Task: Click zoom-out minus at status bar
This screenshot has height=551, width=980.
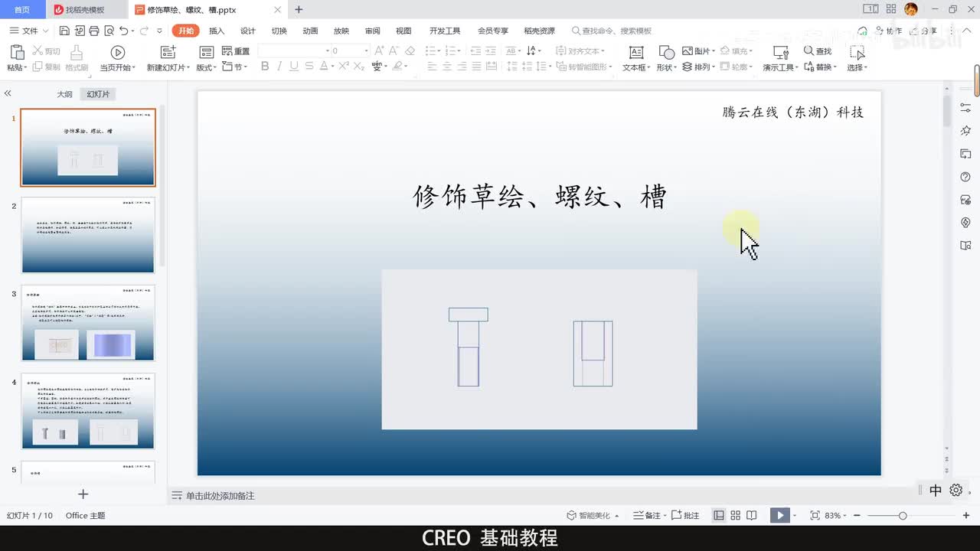Action: [857, 516]
